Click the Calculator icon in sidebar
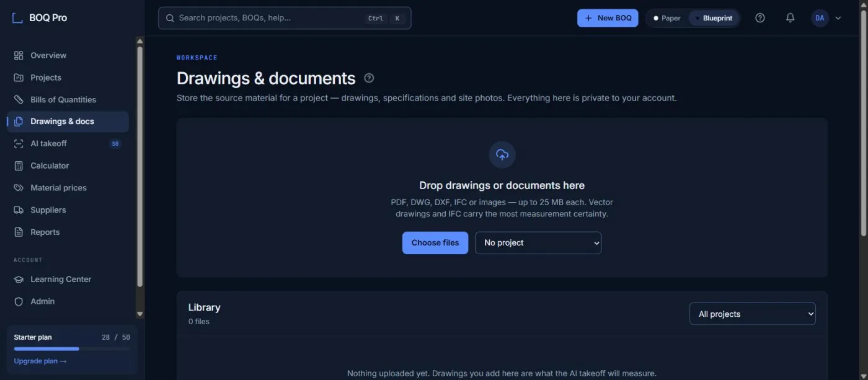The width and height of the screenshot is (868, 380). pos(19,166)
